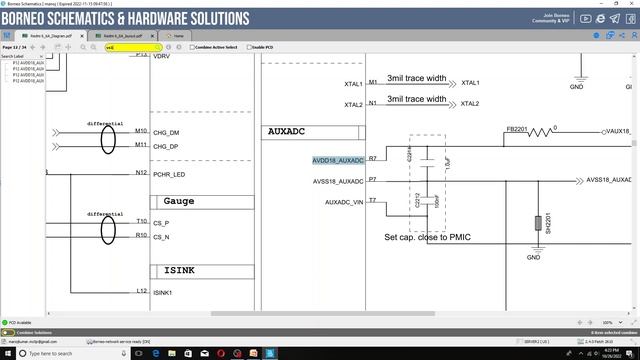Select second P12 AVDD18_AUX search result
This screenshot has width=640, height=360.
coord(28,69)
